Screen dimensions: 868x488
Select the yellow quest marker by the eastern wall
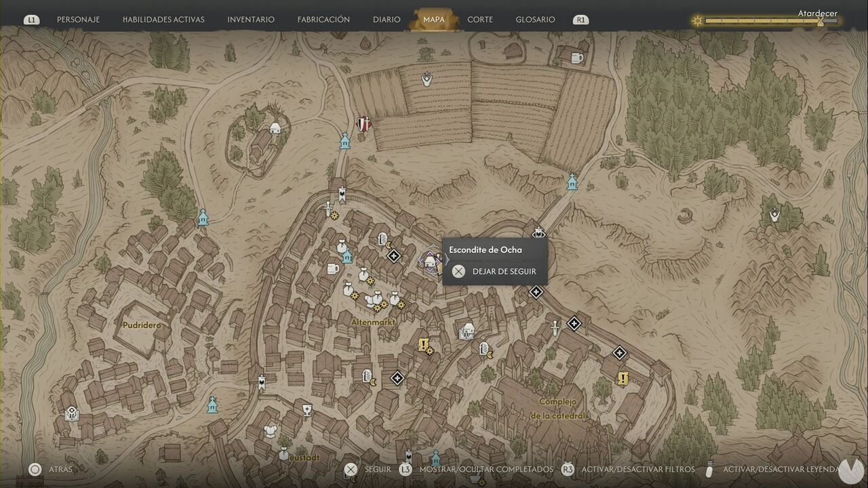(623, 378)
